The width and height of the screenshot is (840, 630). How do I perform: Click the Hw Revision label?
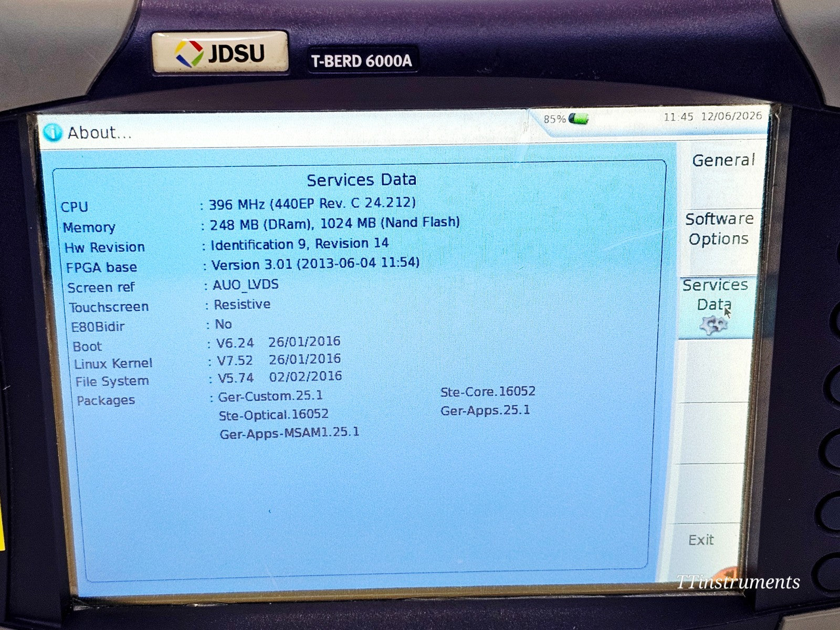[104, 247]
